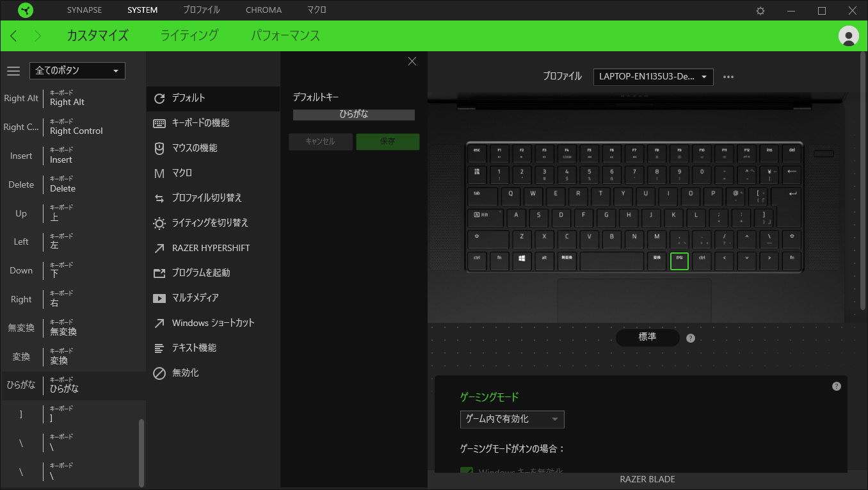This screenshot has height=490, width=868.
Task: Select the Z key on the keyboard image
Action: (522, 240)
